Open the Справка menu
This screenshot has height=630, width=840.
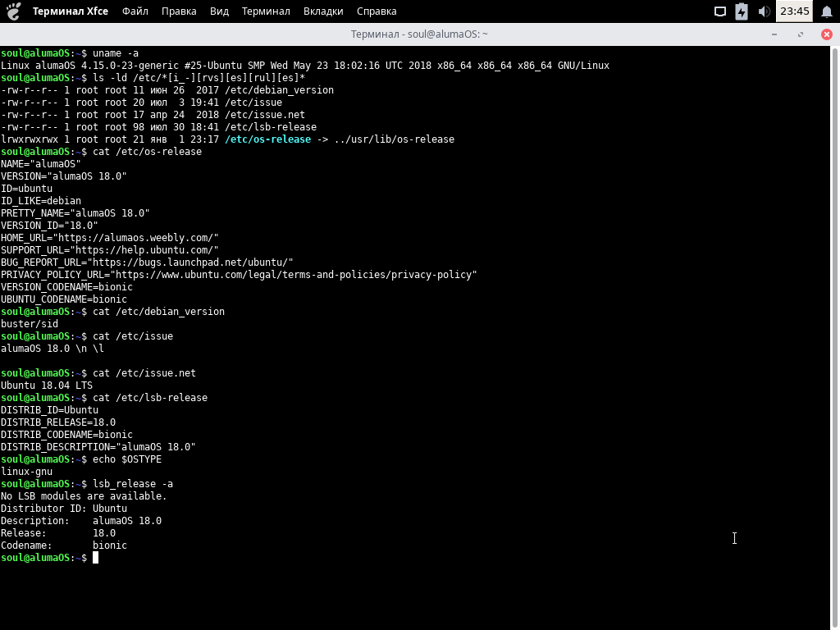point(377,11)
